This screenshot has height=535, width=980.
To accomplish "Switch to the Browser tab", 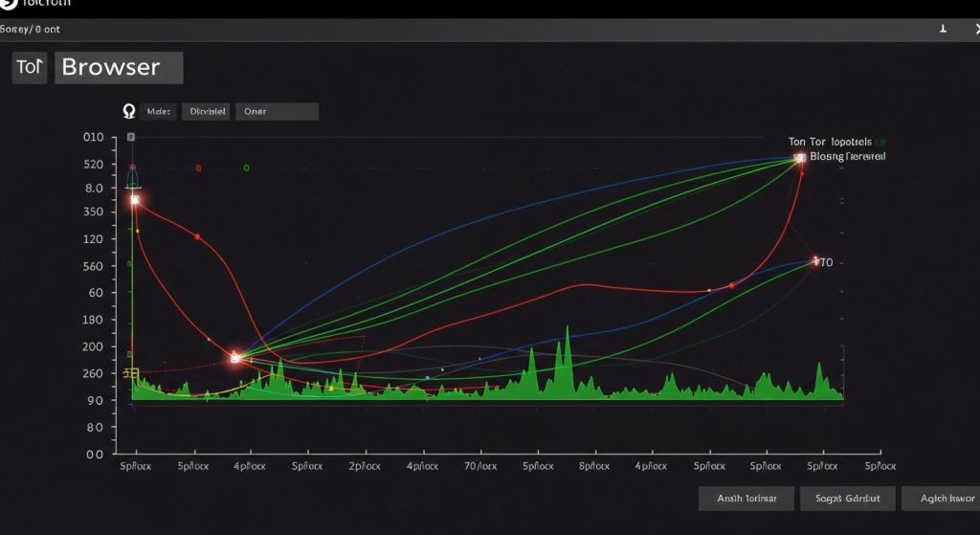I will coord(119,68).
